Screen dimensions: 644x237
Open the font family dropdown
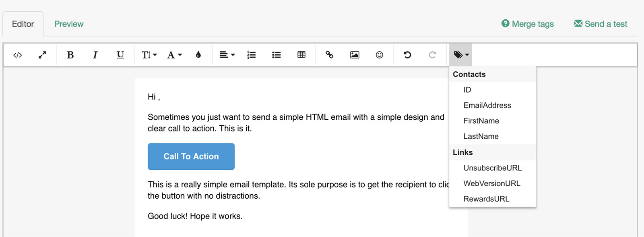[x=174, y=55]
